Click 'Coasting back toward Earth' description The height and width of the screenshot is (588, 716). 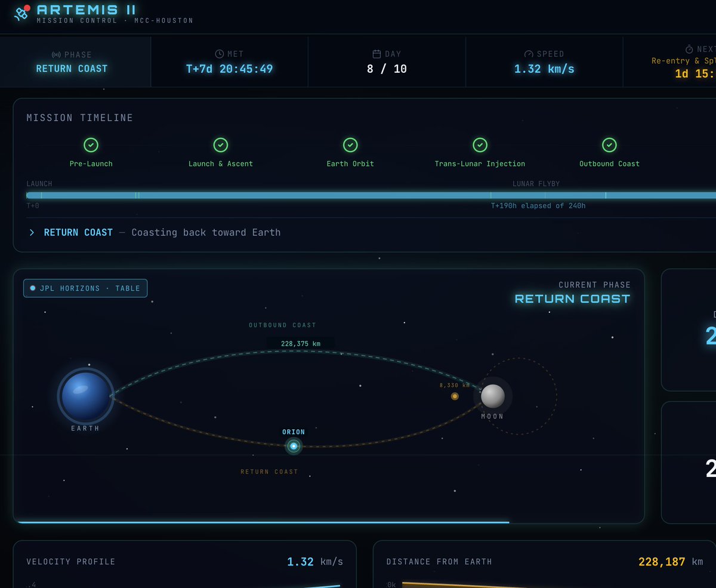[x=206, y=233]
